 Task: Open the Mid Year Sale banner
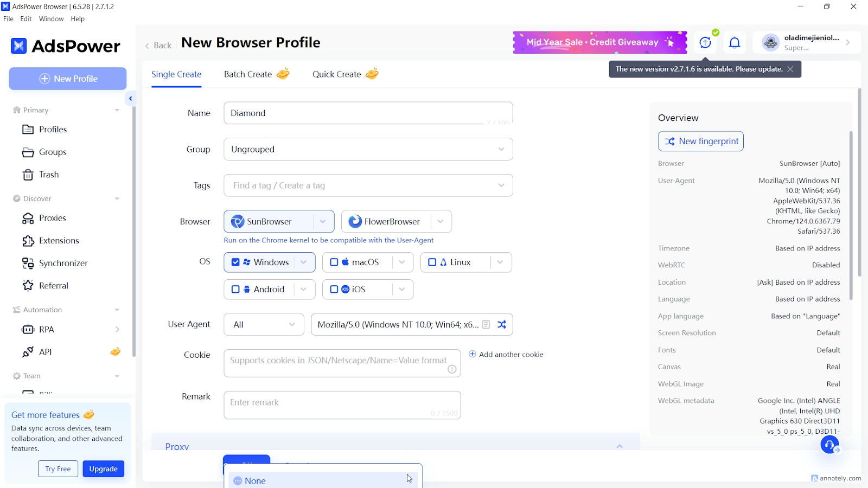tap(600, 42)
